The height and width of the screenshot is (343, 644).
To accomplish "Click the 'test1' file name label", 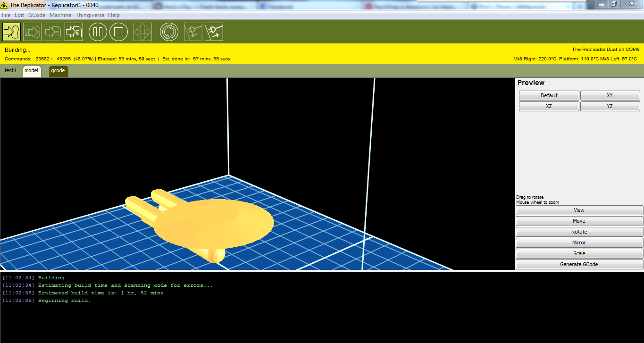I will tap(10, 71).
